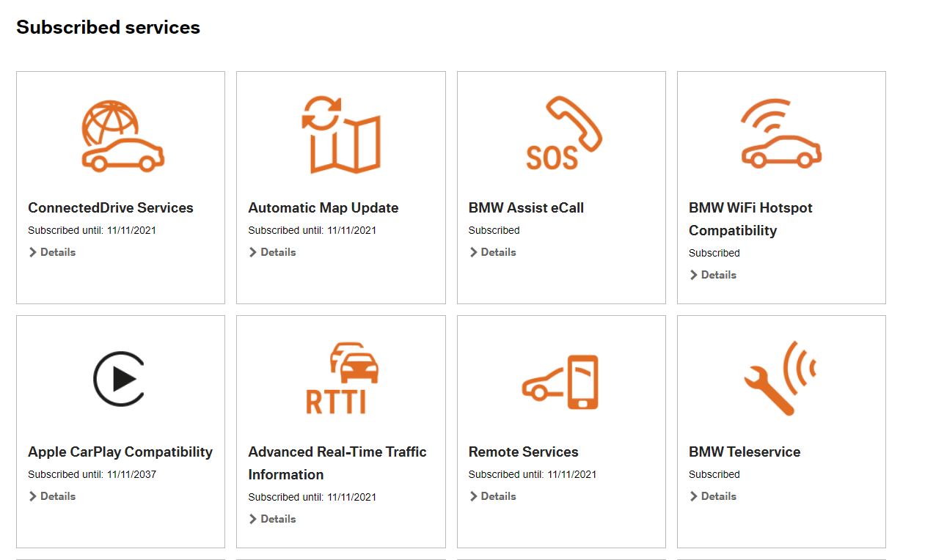Click the WiFi Hotspot car signal icon

pos(781,133)
